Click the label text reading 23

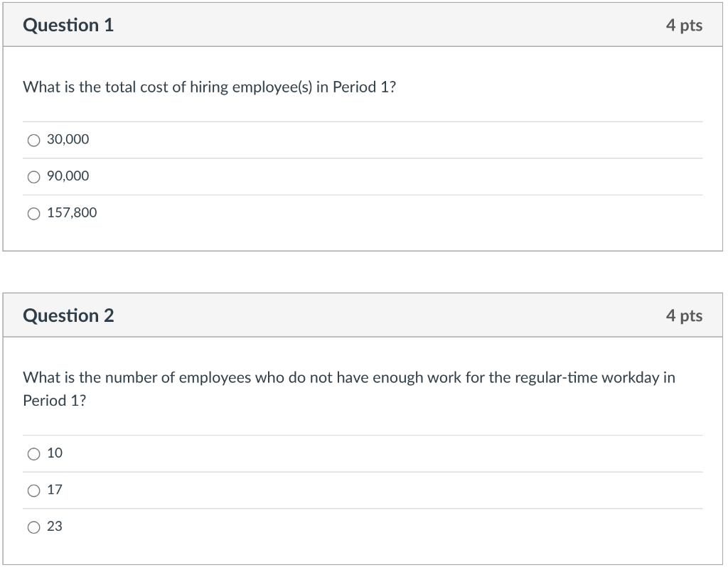click(x=55, y=527)
